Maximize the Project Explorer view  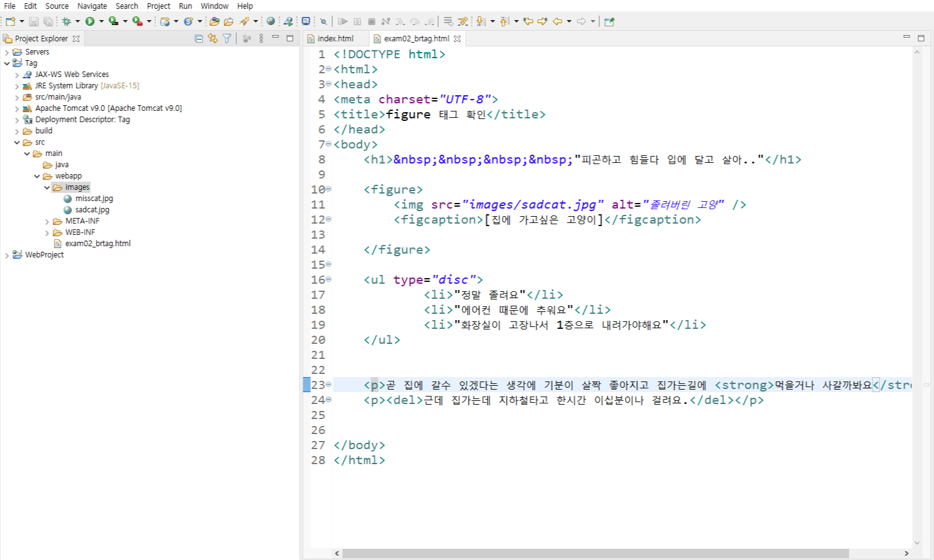[x=290, y=38]
